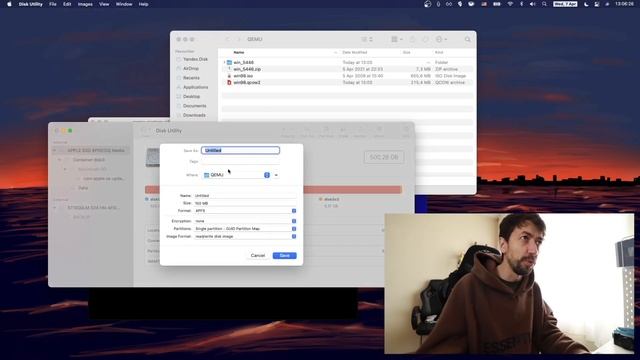The height and width of the screenshot is (360, 640).
Task: Click the Do Not Disturb moon icon
Action: tap(586, 4)
